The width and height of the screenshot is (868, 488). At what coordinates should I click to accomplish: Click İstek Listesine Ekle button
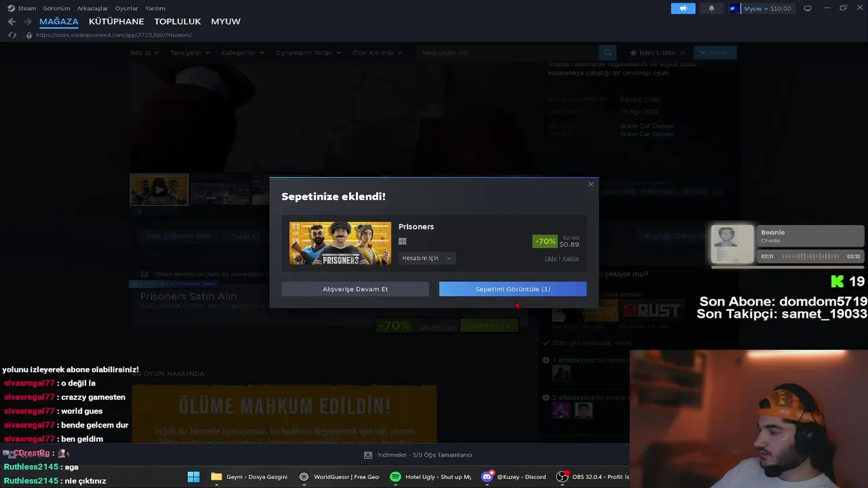(x=178, y=237)
